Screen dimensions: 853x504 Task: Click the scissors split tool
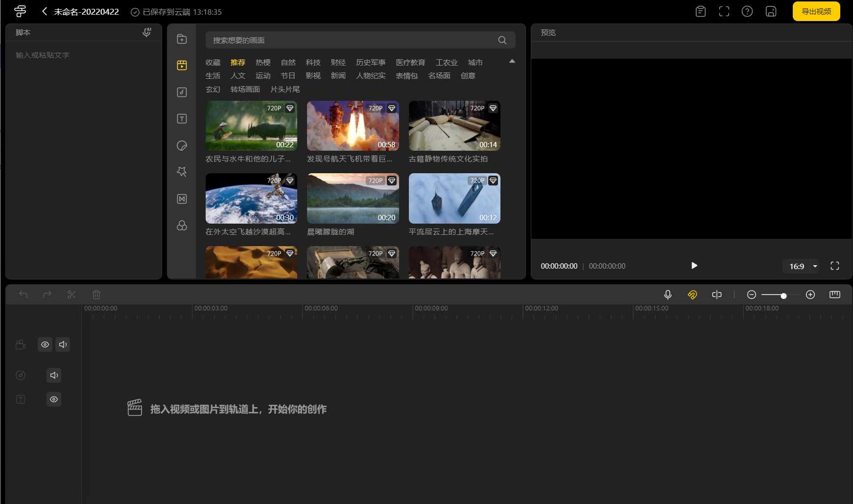(71, 294)
